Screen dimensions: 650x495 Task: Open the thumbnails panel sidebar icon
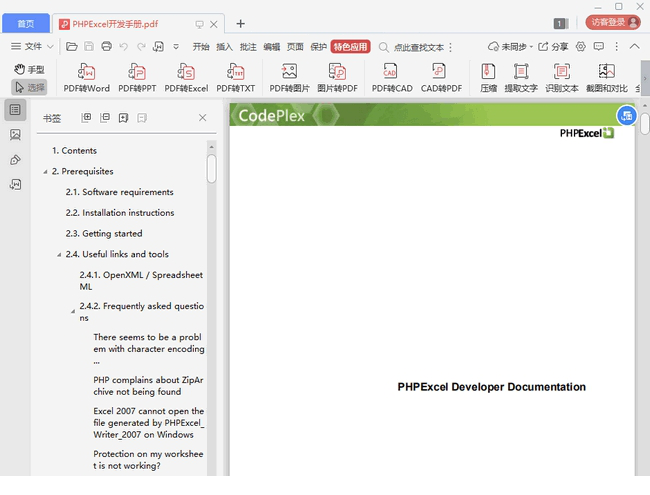tap(15, 134)
